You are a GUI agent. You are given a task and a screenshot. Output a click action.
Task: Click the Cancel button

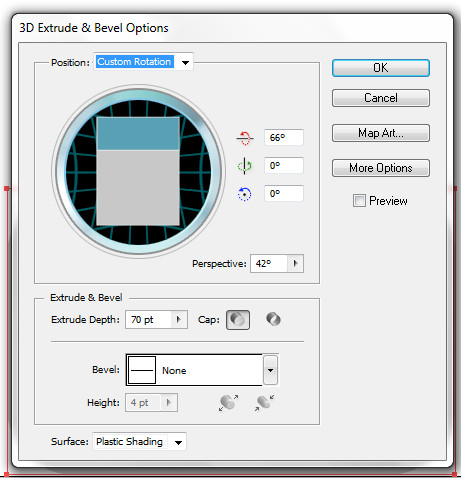click(381, 98)
